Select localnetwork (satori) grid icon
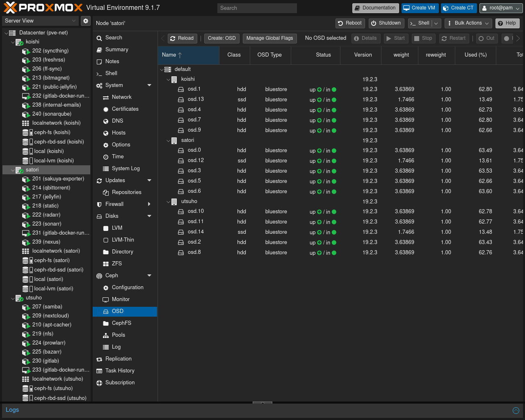Viewport: 525px width, 420px height. pos(25,251)
